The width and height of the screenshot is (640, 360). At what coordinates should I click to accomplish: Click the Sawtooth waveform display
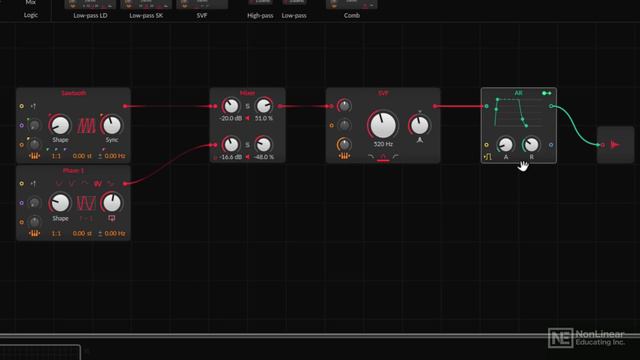coord(86,126)
